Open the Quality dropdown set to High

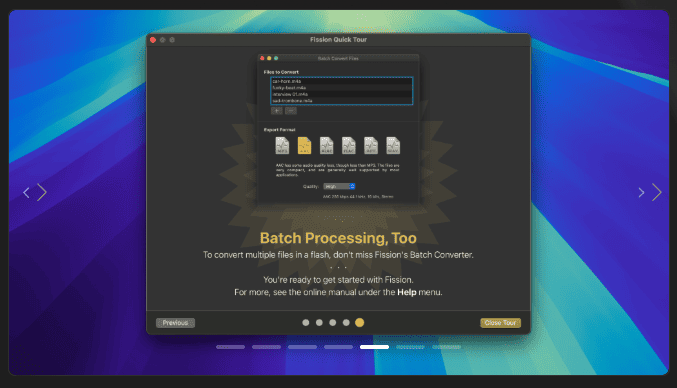[x=339, y=186]
